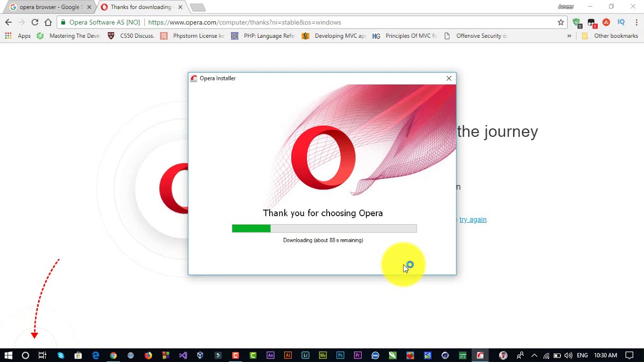Launch Adobe Photoshop from taskbar
Screen dimensions: 644x362
pyautogui.click(x=340, y=355)
